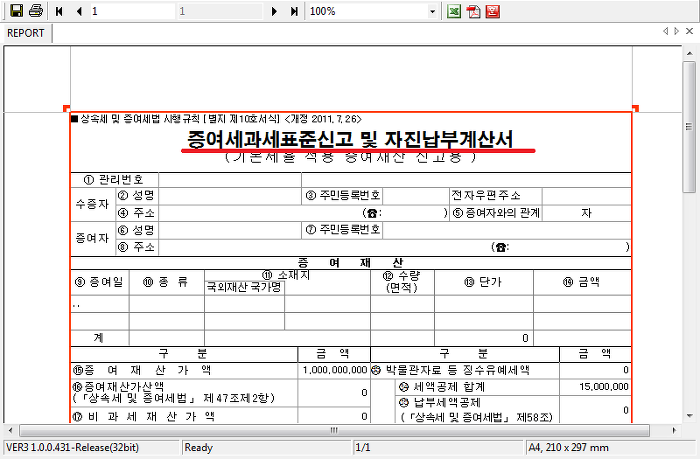The height and width of the screenshot is (459, 700).
Task: Go to the next page
Action: click(274, 11)
